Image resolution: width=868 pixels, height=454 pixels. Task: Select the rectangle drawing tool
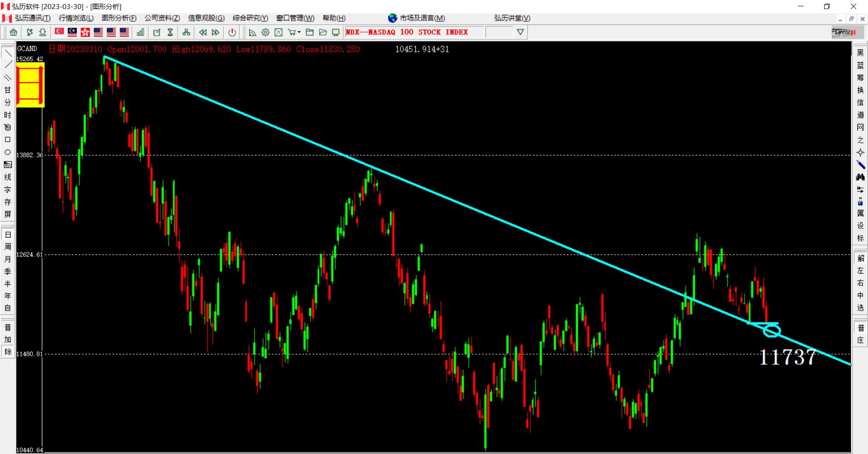[x=8, y=140]
